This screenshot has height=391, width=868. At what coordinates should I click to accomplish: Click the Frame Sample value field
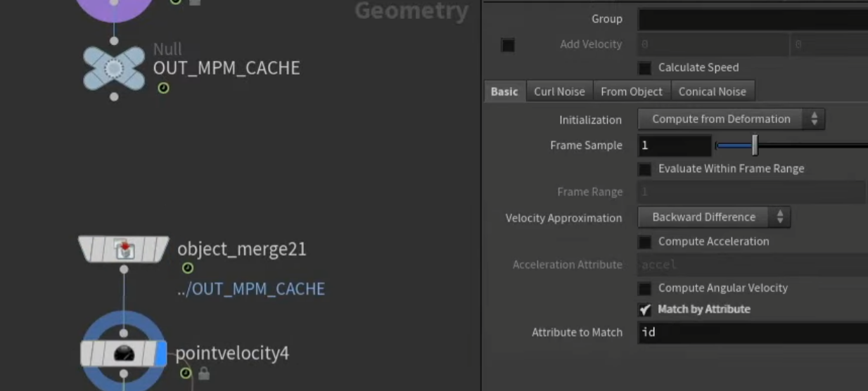click(675, 146)
